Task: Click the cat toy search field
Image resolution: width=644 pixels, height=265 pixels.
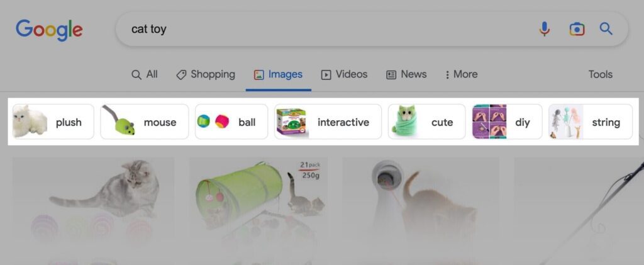Action: [x=325, y=29]
